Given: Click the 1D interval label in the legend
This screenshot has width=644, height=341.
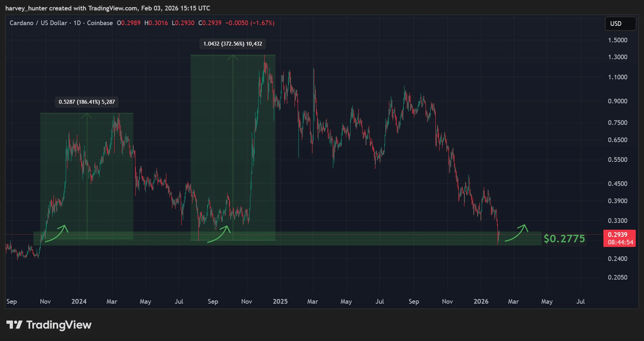Looking at the screenshot, I should pos(77,23).
